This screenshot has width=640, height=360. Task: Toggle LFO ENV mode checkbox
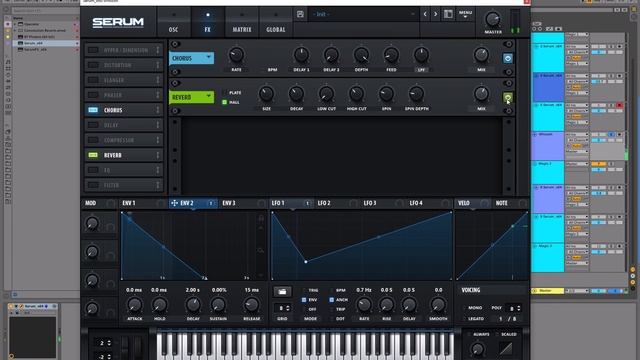pyautogui.click(x=304, y=300)
